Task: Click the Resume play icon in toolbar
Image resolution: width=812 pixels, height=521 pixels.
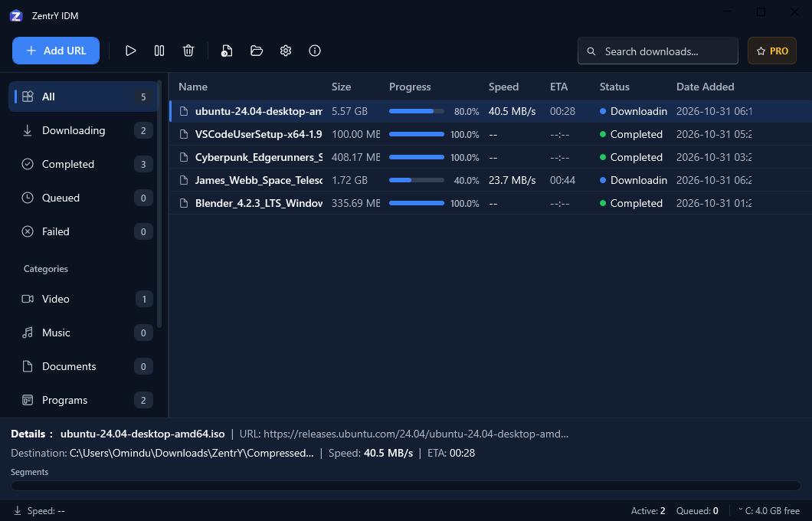Action: tap(130, 51)
